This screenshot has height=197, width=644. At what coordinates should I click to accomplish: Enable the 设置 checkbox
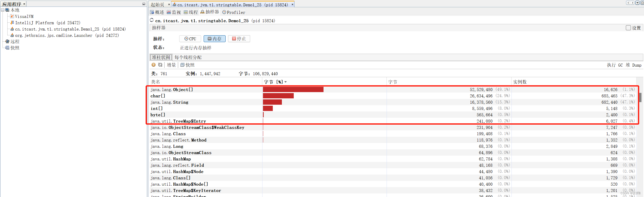628,28
